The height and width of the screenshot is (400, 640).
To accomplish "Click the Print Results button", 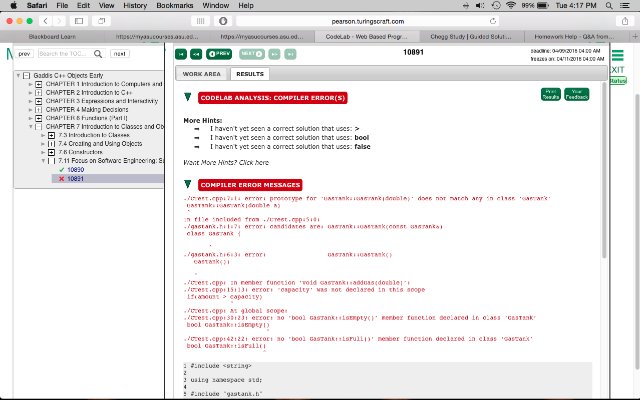I will click(x=550, y=94).
